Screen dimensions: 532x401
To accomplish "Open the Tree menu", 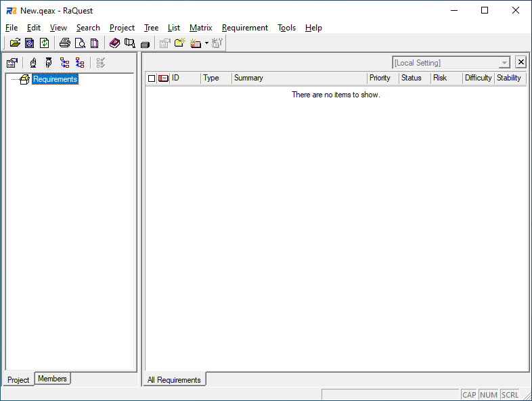I will click(151, 28).
